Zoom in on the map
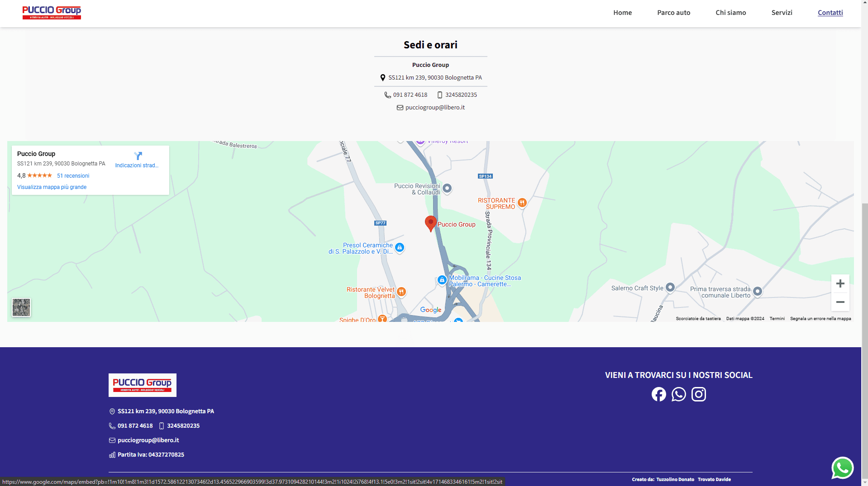Viewport: 868px width, 486px height. click(x=840, y=283)
